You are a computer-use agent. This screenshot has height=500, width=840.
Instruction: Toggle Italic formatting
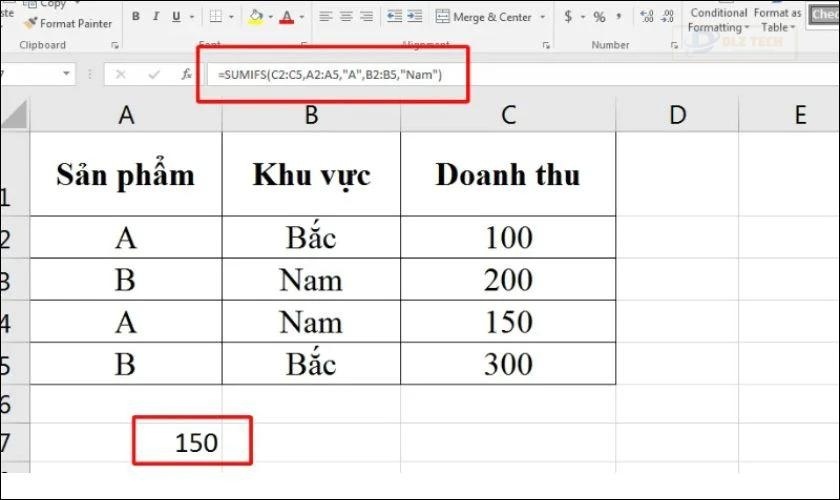point(156,17)
